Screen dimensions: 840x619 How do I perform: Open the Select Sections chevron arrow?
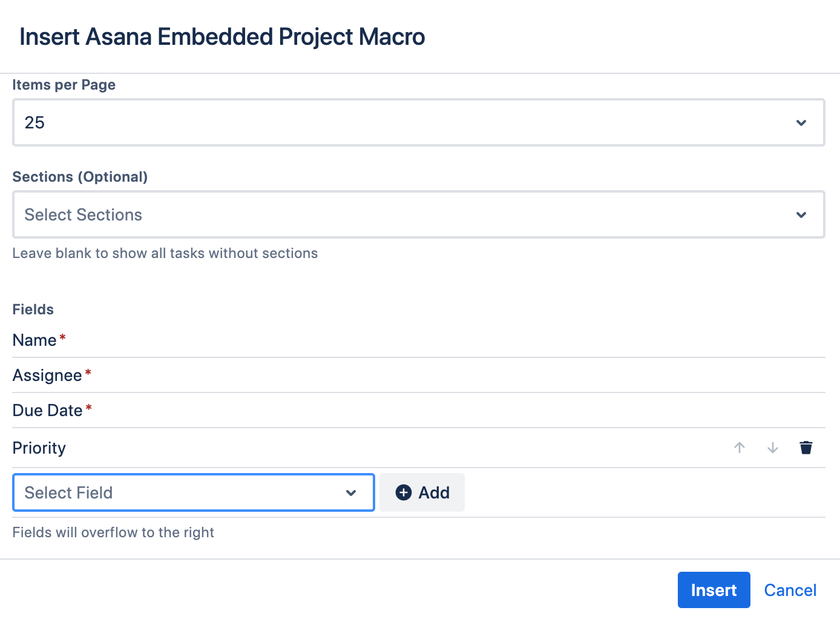click(801, 215)
